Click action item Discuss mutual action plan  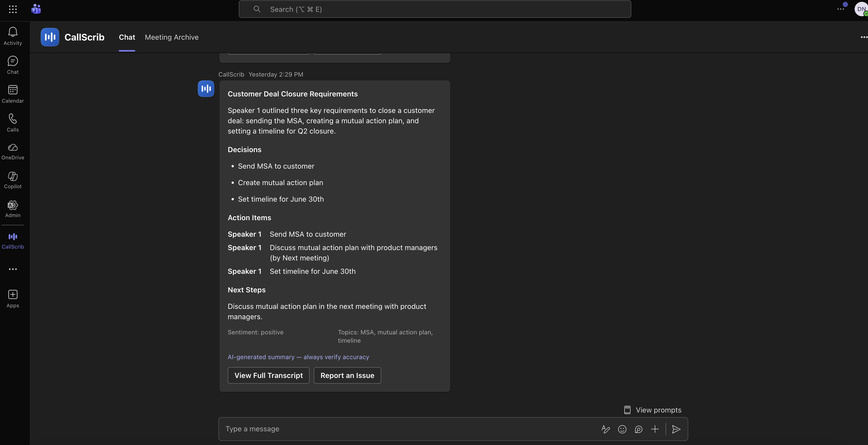tap(353, 253)
